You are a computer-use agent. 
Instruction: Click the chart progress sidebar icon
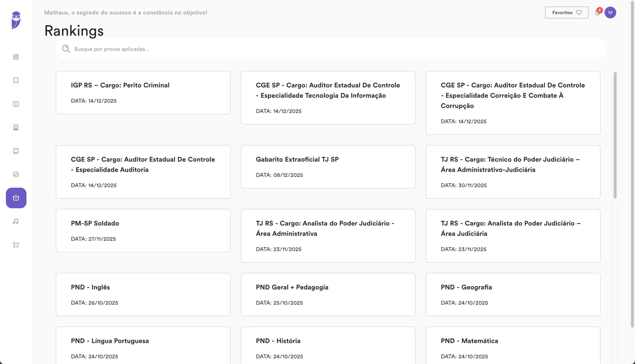[x=16, y=174]
